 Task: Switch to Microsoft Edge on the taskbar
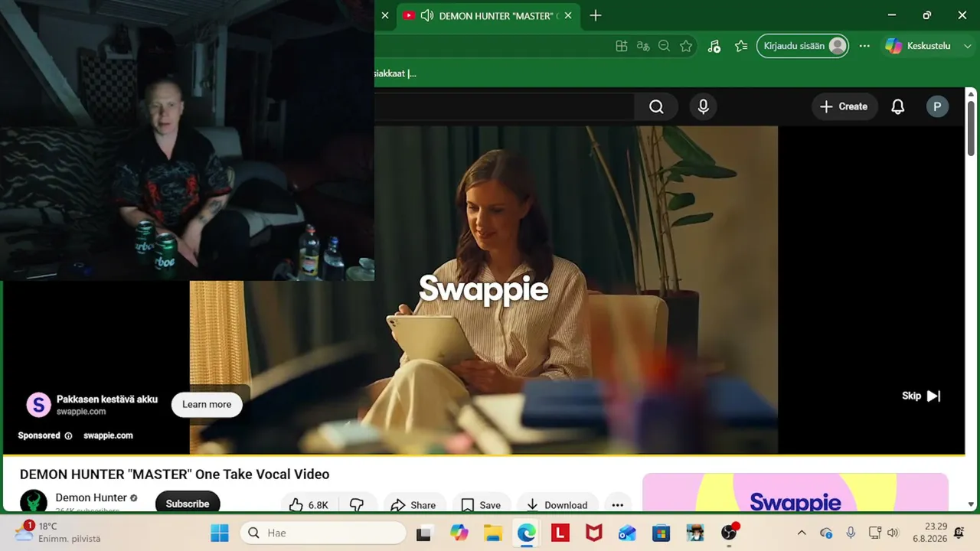(x=526, y=533)
